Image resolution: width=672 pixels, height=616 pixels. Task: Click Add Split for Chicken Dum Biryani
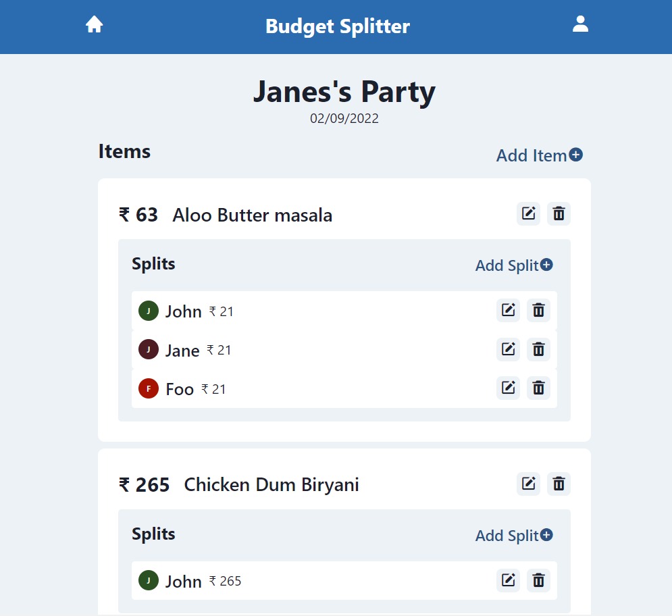click(x=513, y=535)
